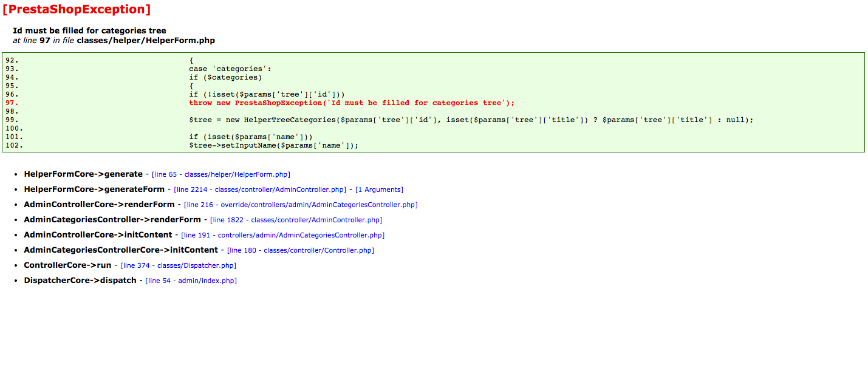The height and width of the screenshot is (379, 868).
Task: Click the [PrestaShopException] heading
Action: tap(77, 9)
